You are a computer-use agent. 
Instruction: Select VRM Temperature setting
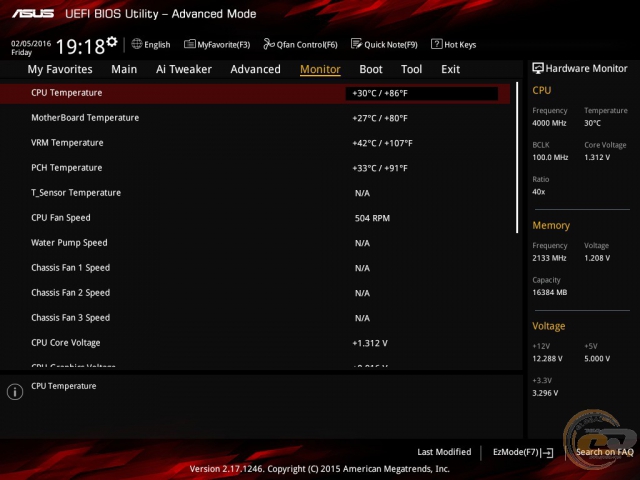tap(255, 143)
